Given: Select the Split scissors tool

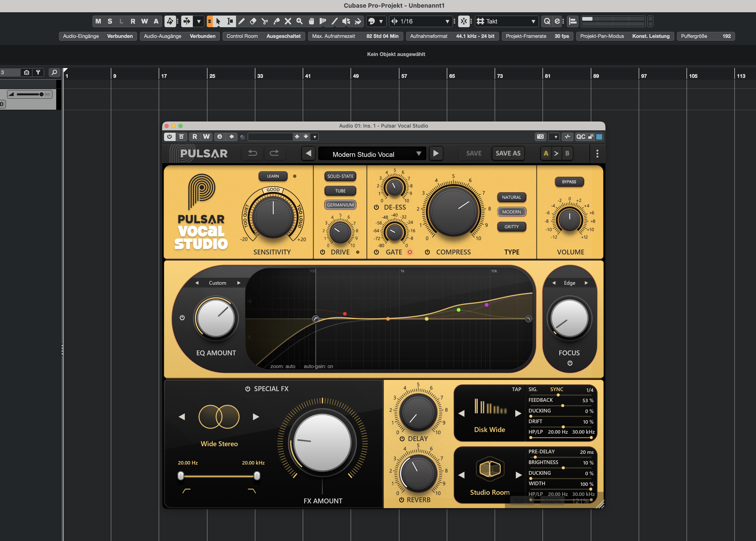Looking at the screenshot, I should pos(265,21).
